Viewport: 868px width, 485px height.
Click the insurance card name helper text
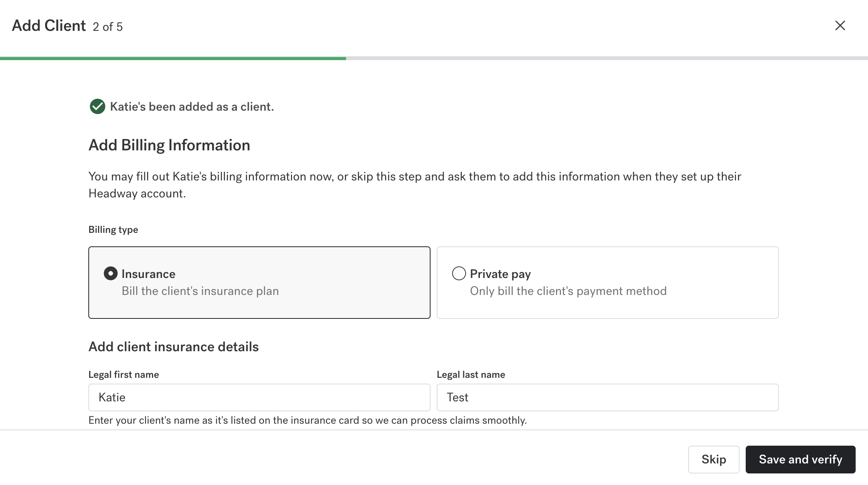(x=307, y=420)
